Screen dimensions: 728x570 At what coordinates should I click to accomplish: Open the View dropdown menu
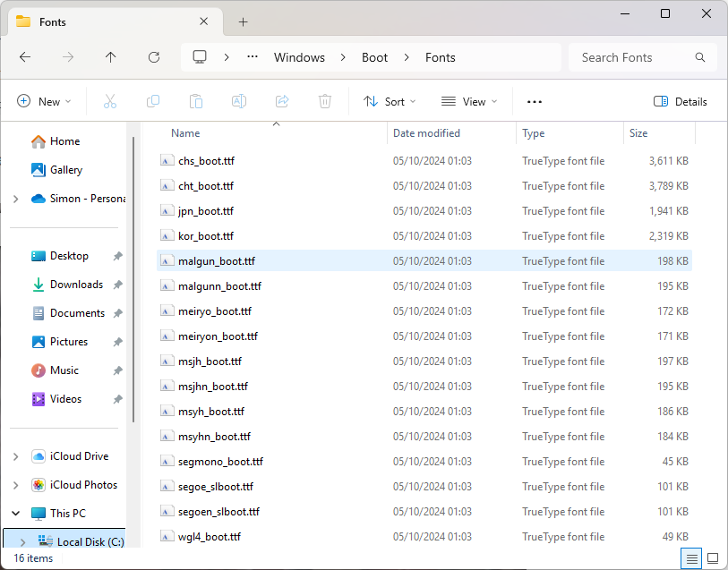tap(469, 101)
